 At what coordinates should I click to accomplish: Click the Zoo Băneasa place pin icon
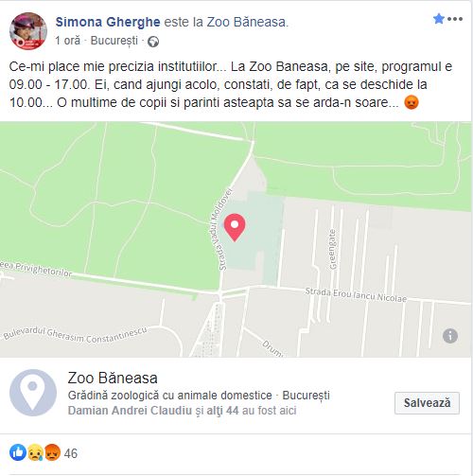point(33,393)
